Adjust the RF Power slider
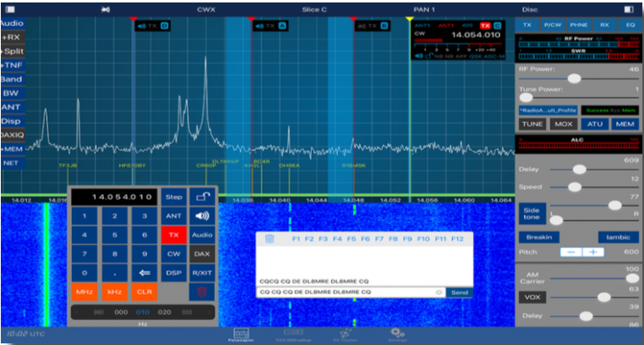Viewport: 644px width, 345px height. pos(574,79)
